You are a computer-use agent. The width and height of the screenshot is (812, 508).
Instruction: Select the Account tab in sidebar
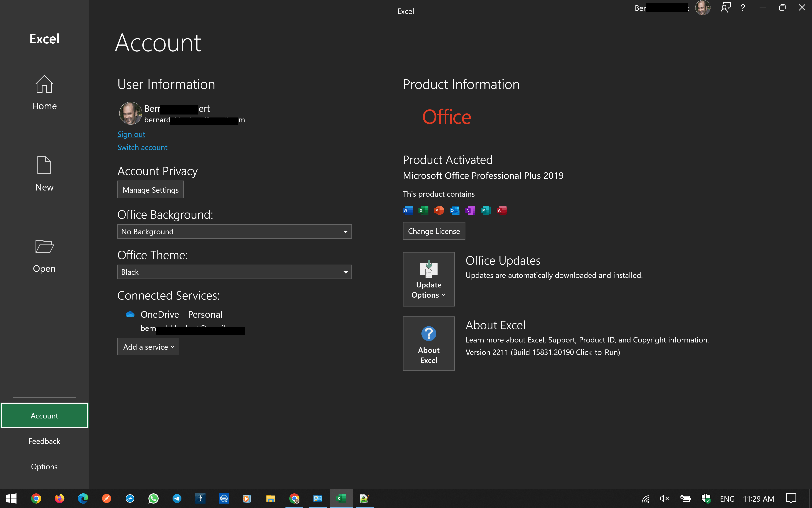click(44, 416)
